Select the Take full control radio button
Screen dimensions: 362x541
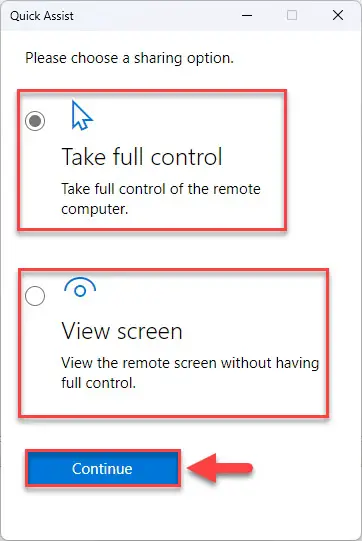tap(35, 121)
